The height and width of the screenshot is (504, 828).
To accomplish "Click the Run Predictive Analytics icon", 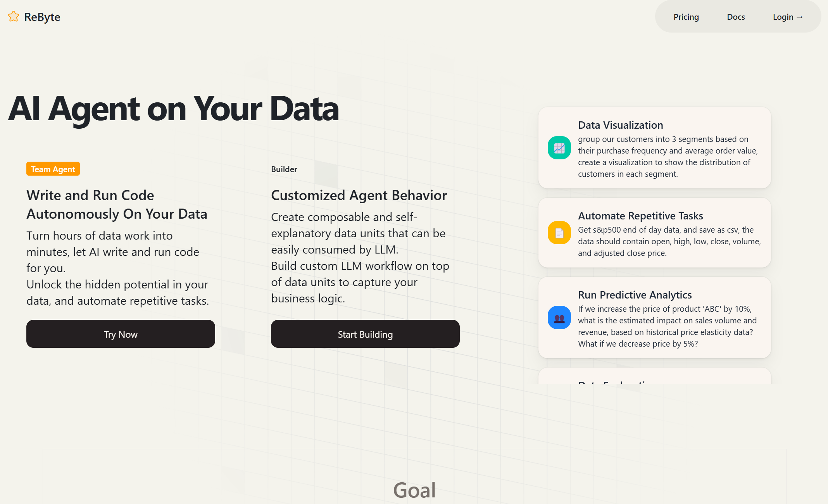I will (x=560, y=318).
